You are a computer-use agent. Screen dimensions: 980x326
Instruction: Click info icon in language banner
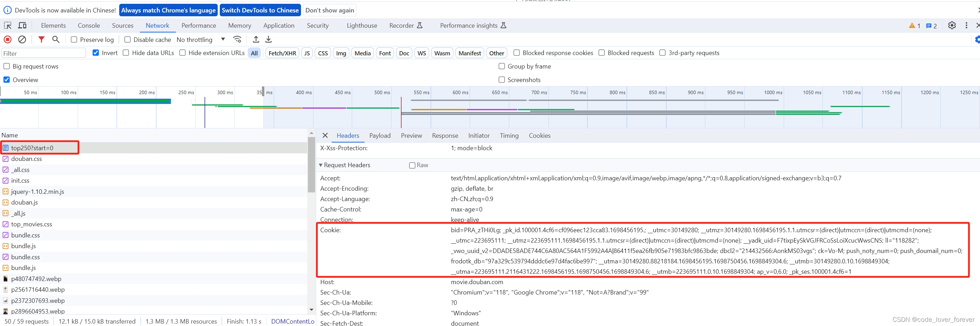(8, 10)
